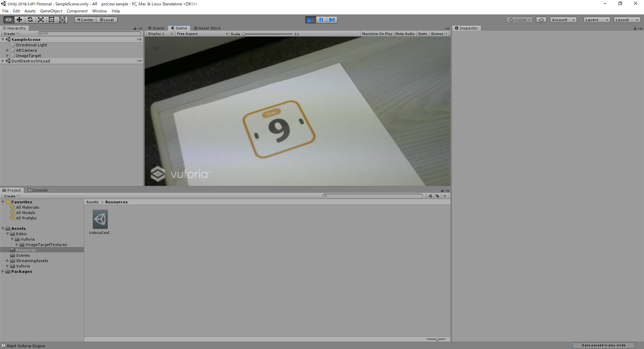Viewport: 644px width, 349px height.
Task: Click the Hierarchy search field
Action: 90,34
